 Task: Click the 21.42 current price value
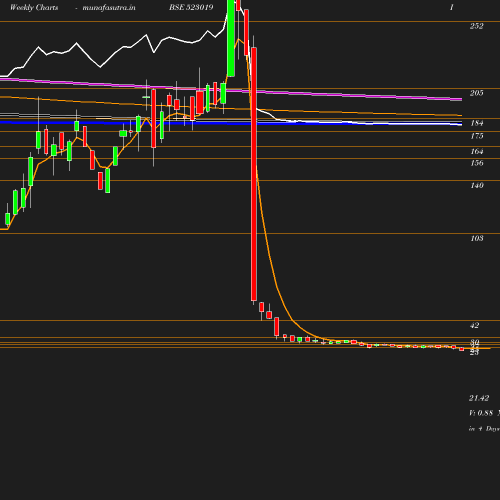(479, 398)
